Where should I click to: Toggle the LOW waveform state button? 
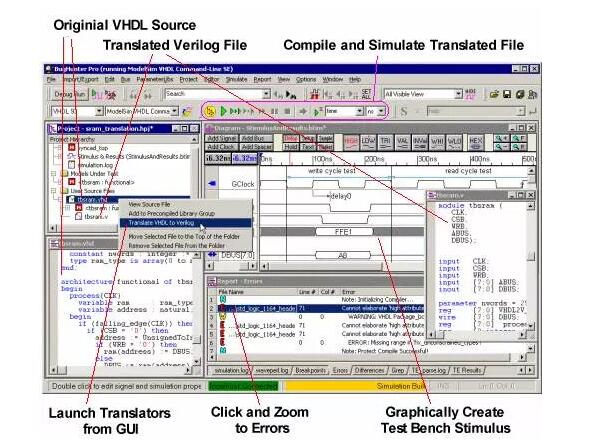click(x=368, y=142)
